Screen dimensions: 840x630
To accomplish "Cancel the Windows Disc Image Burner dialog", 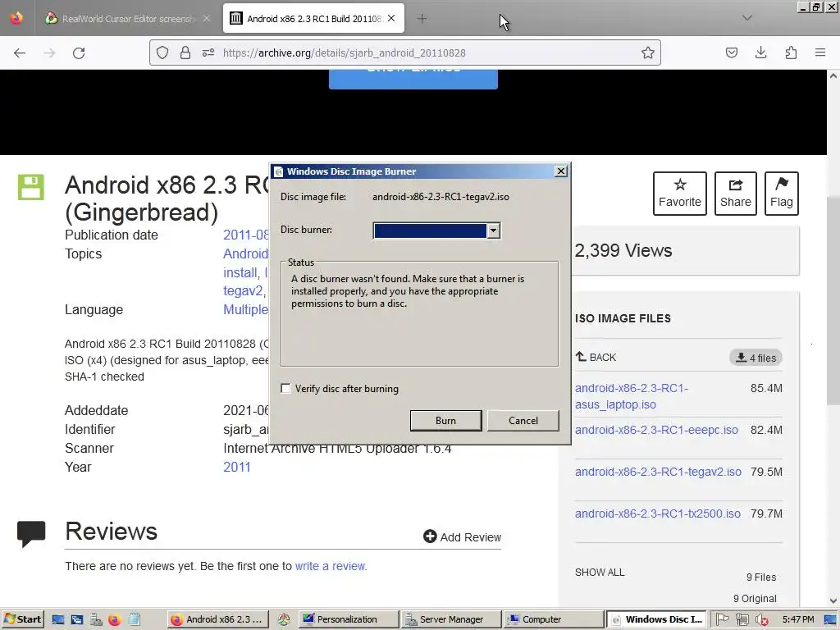I will pos(523,421).
